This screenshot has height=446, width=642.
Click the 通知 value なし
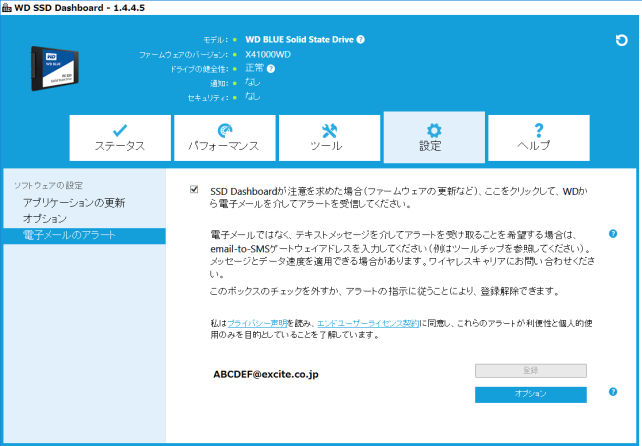pos(253,82)
